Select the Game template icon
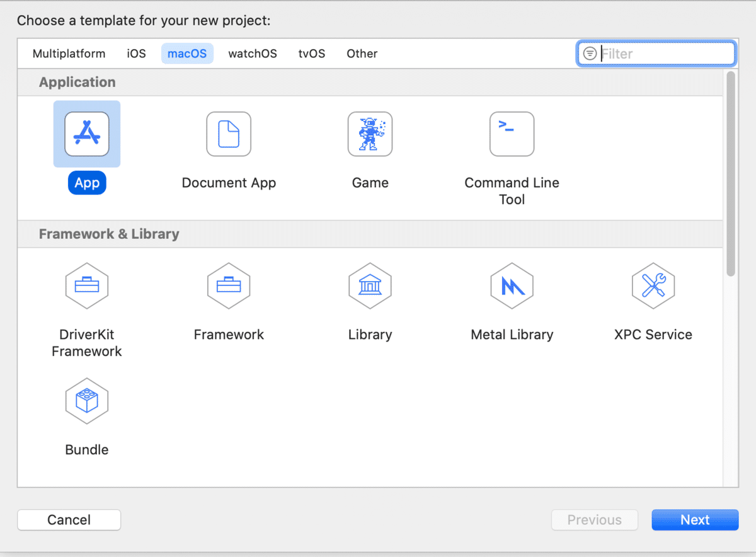This screenshot has width=756, height=557. 370,134
